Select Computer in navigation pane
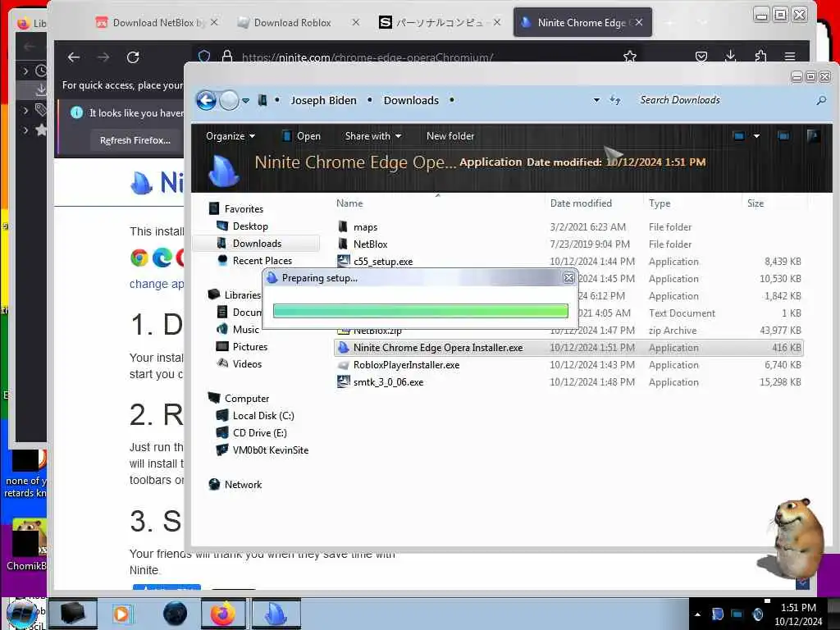 tap(246, 399)
